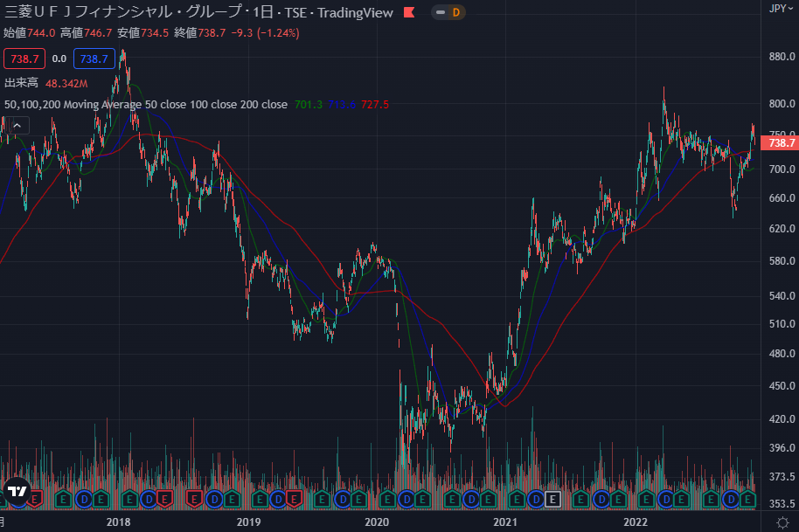Click the TradingView logo icon

(17, 491)
